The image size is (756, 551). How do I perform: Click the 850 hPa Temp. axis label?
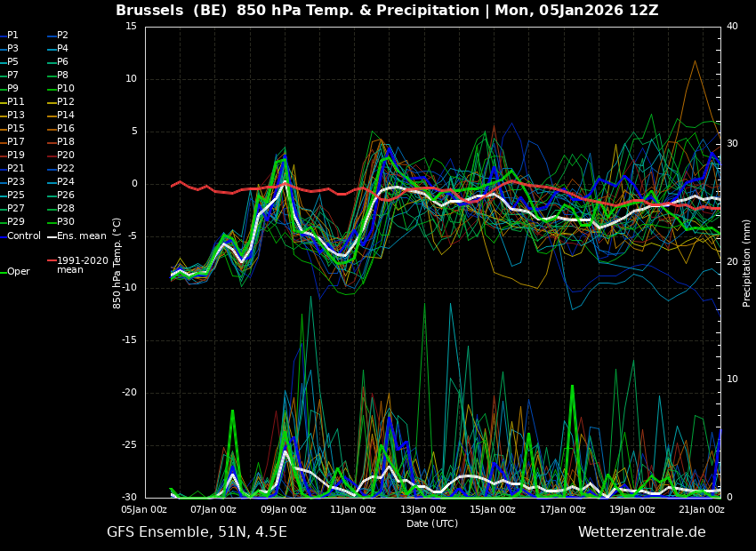(117, 263)
